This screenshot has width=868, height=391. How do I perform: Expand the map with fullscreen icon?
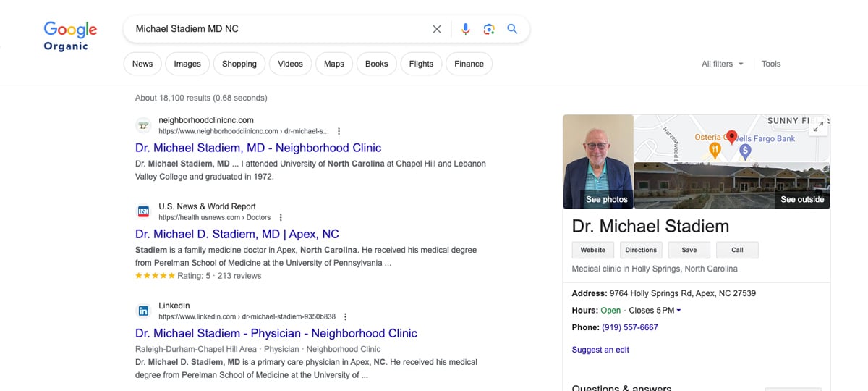click(x=818, y=127)
